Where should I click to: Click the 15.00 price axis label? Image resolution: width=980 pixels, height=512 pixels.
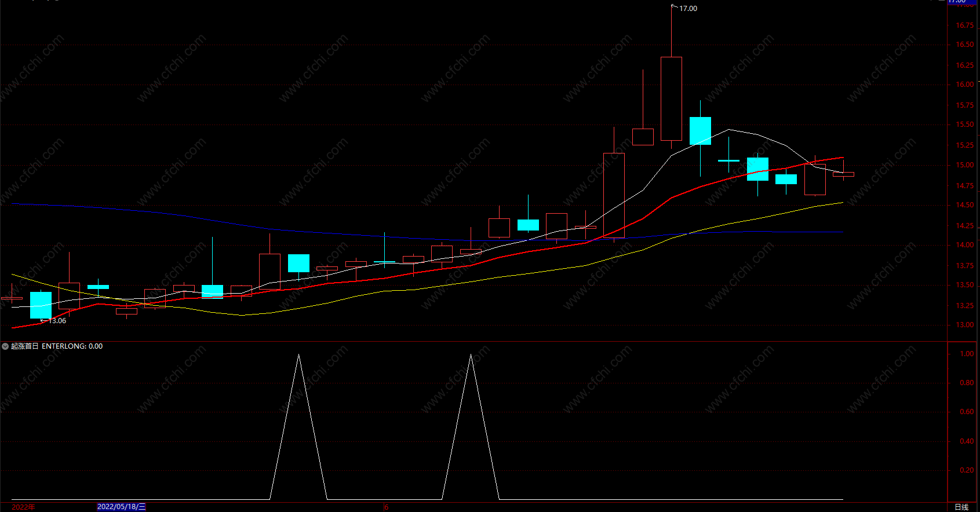pos(964,165)
